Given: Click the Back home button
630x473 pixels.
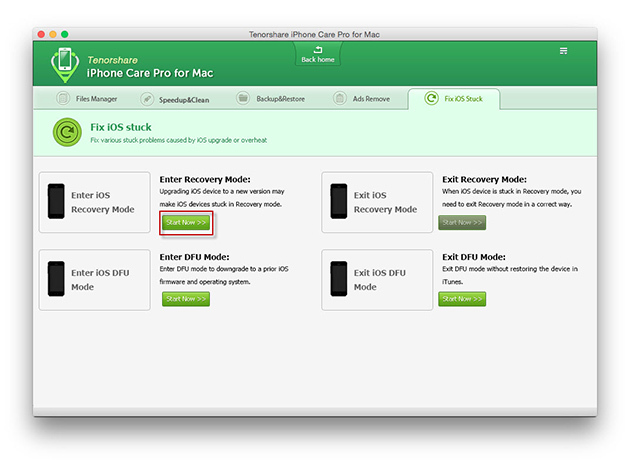Looking at the screenshot, I should point(318,54).
